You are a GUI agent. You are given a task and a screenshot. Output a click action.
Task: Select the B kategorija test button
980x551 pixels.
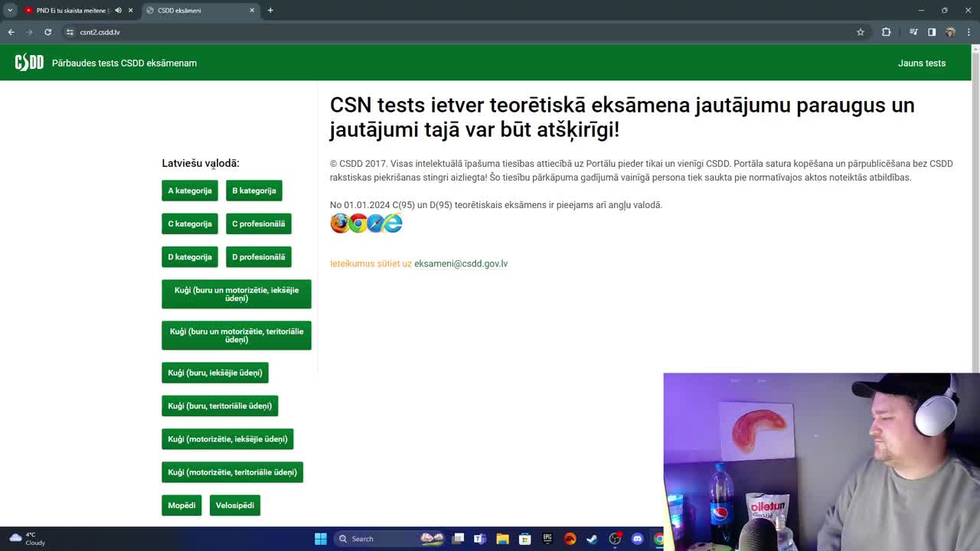tap(253, 190)
